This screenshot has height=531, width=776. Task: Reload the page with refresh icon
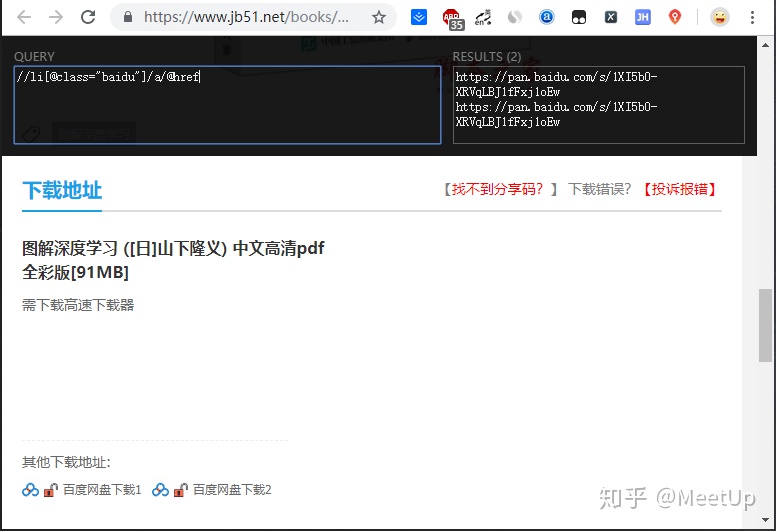(x=88, y=17)
